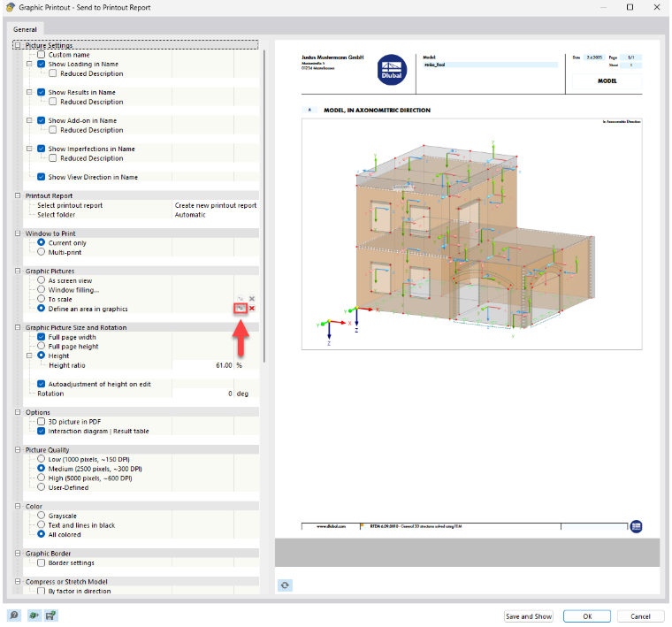The image size is (672, 627).
Task: Click the round blue icon in preview footer
Action: 636,526
